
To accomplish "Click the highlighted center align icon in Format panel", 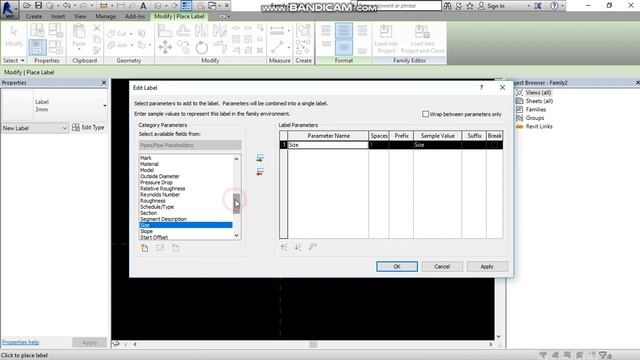I will 344,31.
